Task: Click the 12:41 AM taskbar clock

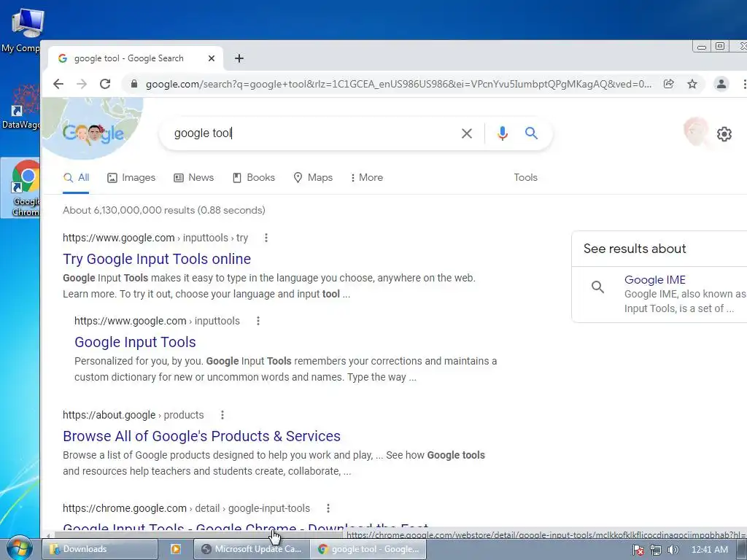Action: [709, 550]
